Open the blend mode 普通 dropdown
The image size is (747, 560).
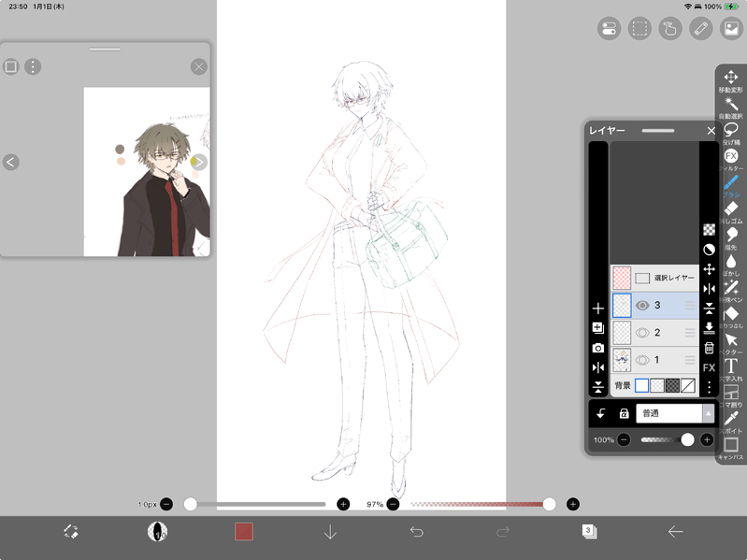click(x=675, y=413)
